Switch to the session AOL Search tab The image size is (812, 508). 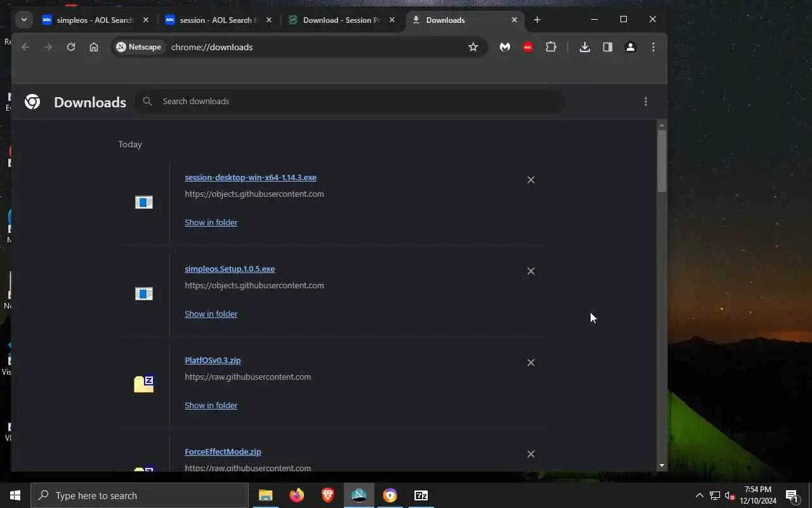pyautogui.click(x=218, y=20)
